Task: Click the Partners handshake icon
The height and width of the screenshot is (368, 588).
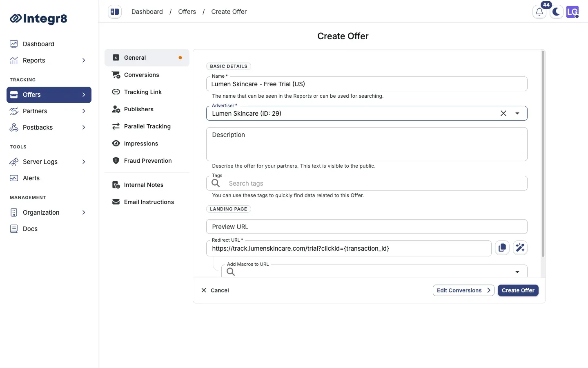Action: (x=14, y=111)
